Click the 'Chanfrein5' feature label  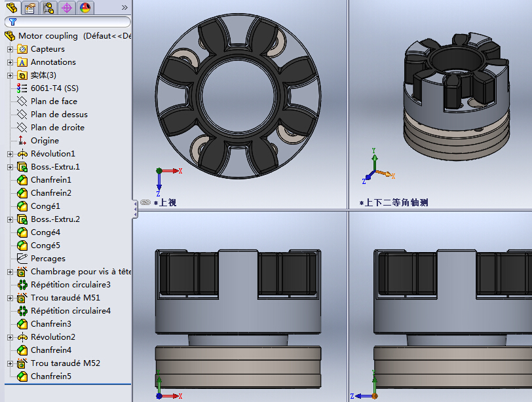click(51, 376)
